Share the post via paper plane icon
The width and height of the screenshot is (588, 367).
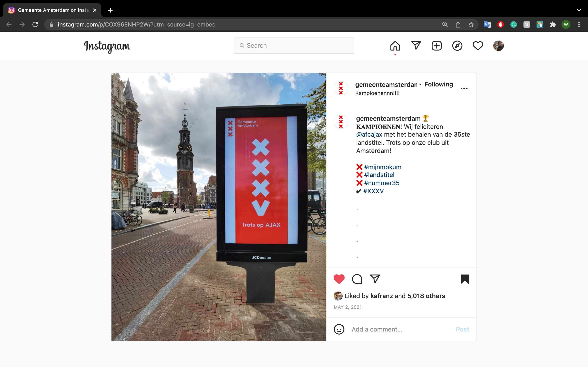tap(375, 279)
